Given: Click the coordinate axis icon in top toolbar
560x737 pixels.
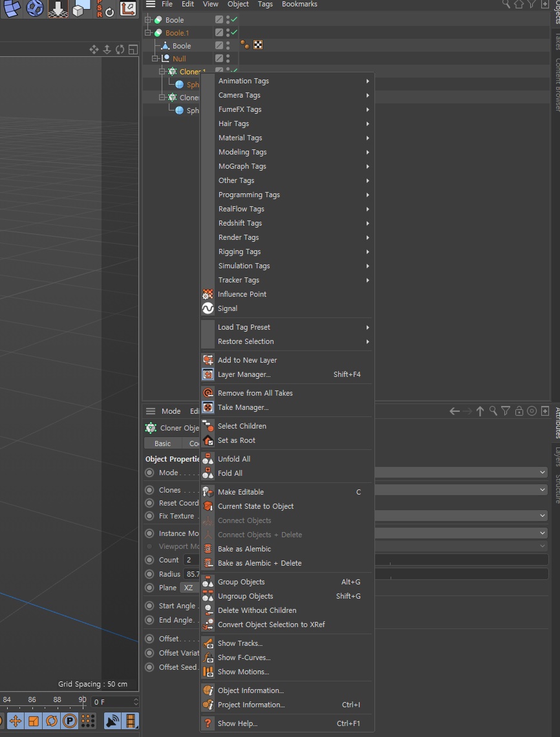Looking at the screenshot, I should pos(128,8).
